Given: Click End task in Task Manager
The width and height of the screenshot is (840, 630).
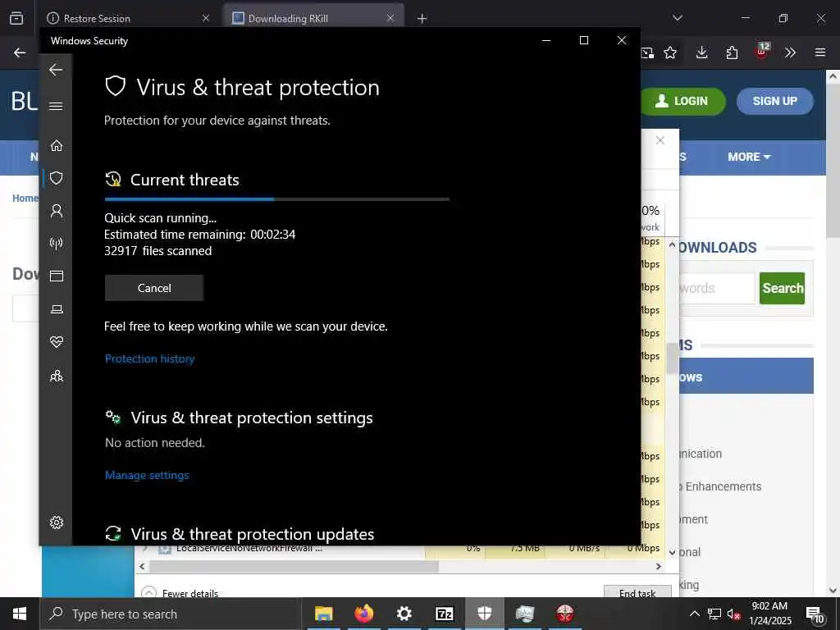Looking at the screenshot, I should point(637,592).
